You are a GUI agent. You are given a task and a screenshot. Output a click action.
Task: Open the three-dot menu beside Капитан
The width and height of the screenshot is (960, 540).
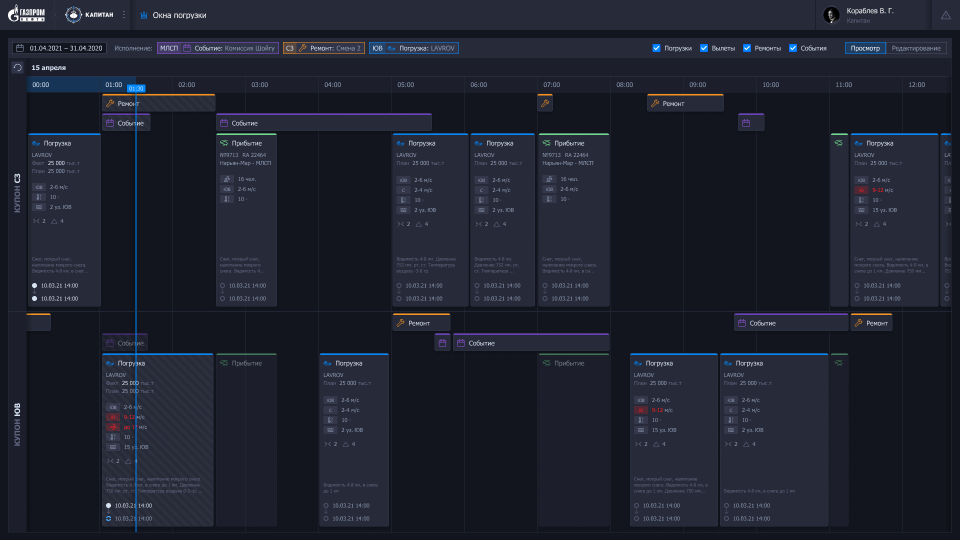pos(124,15)
